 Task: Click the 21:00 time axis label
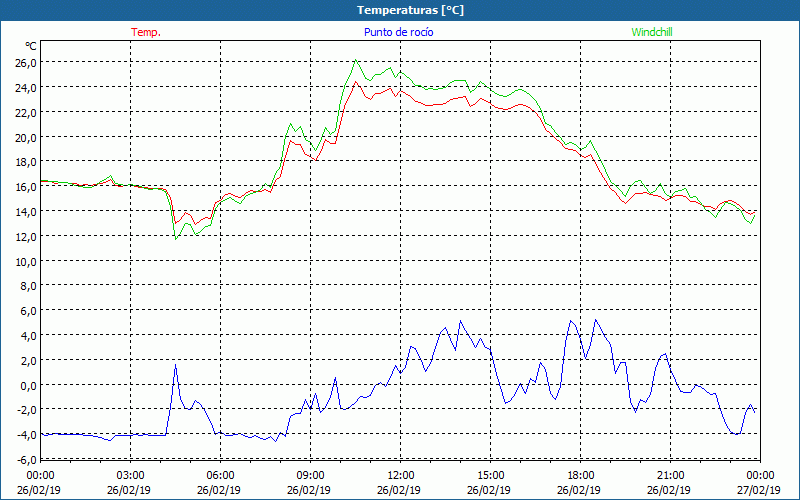click(670, 476)
